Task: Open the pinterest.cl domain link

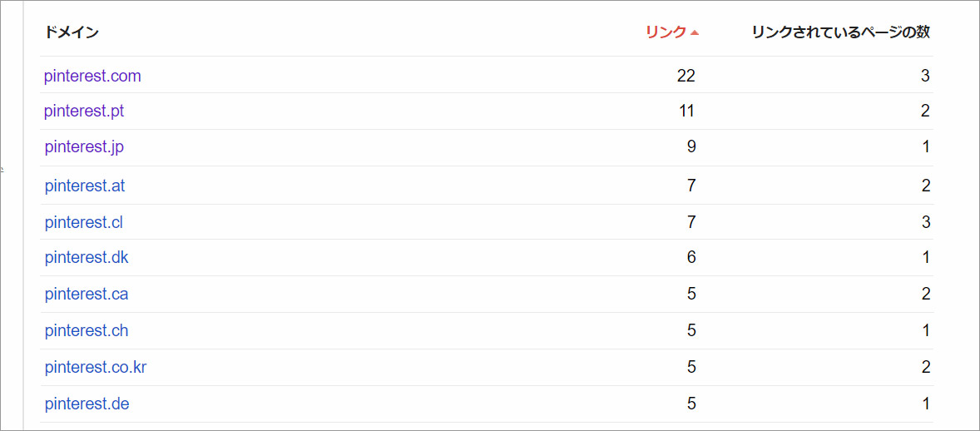Action: point(84,222)
